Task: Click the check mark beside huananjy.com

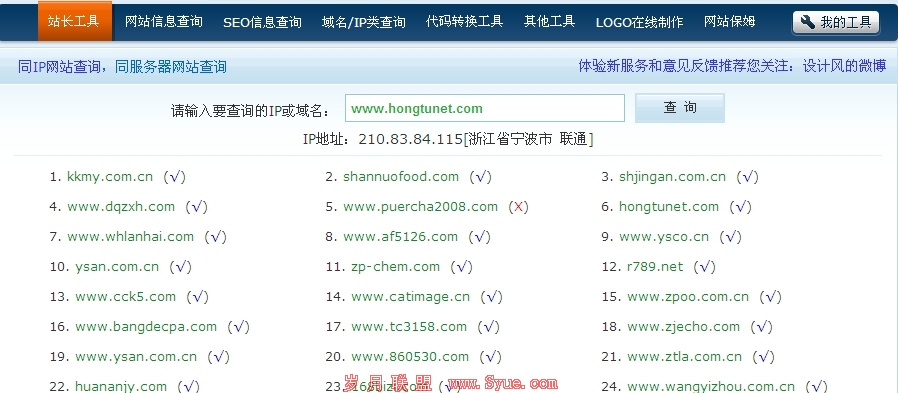Action: click(188, 387)
